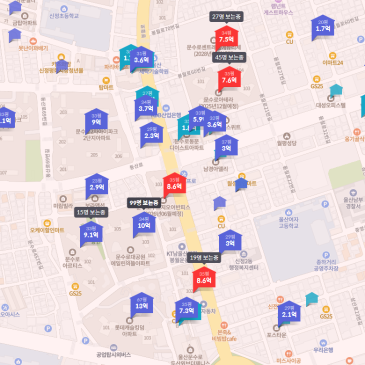Click the 15명 보는중 viewer badge
The width and height of the screenshot is (365, 365).
click(91, 212)
